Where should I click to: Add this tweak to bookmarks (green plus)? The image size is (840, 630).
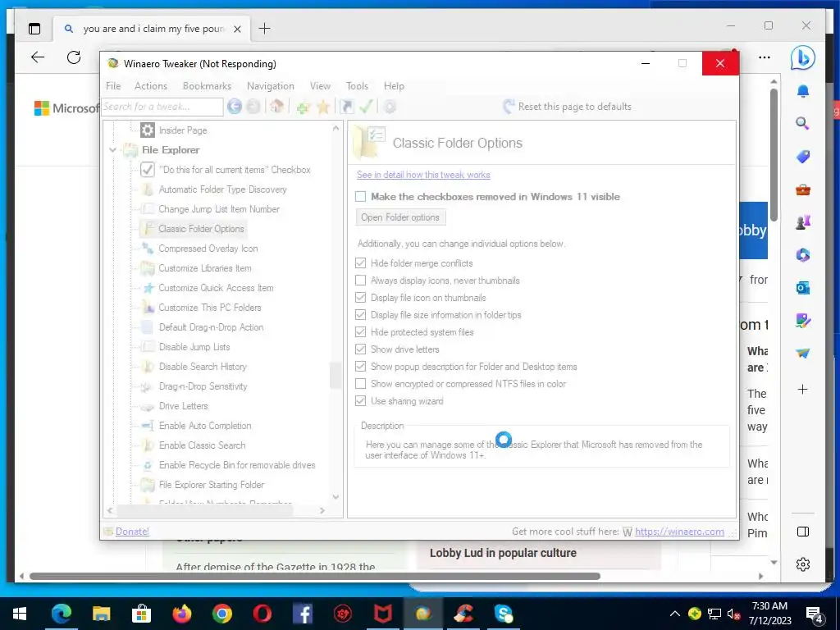[304, 107]
